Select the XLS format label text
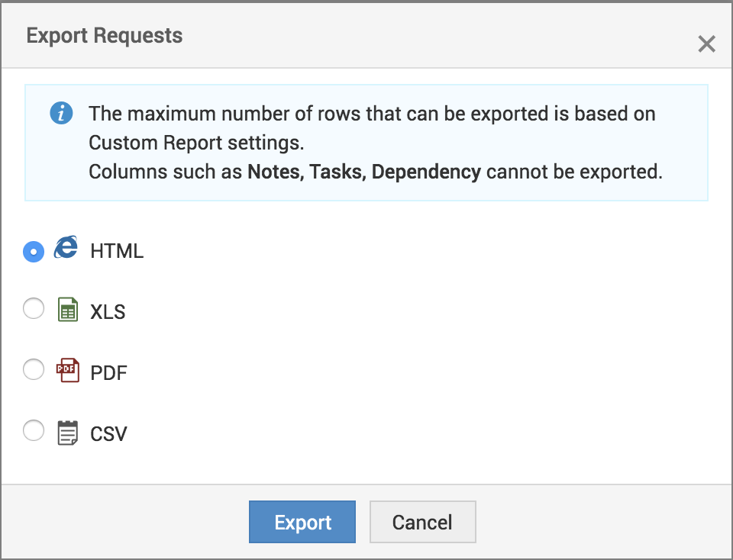The height and width of the screenshot is (560, 733). (108, 311)
